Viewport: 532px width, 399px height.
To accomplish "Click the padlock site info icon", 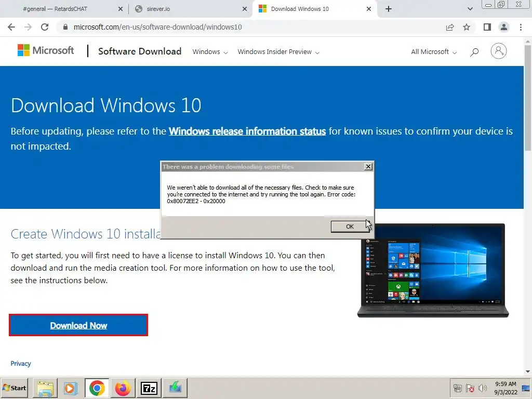I will point(65,27).
